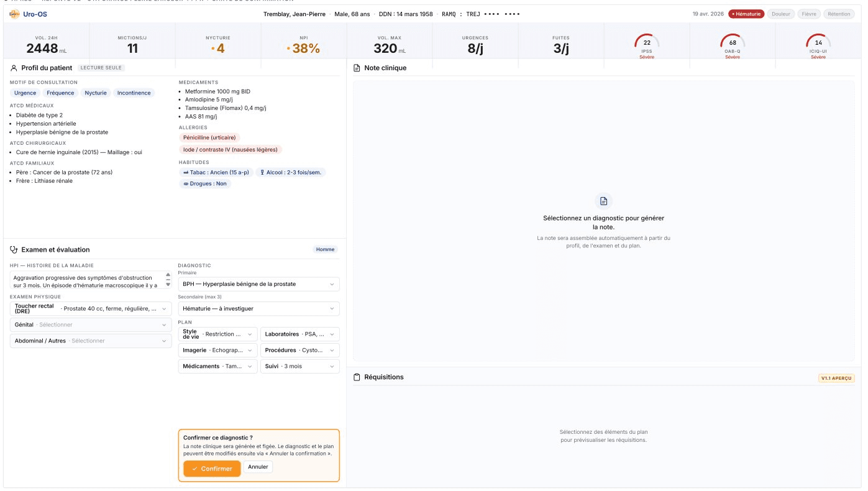The height and width of the screenshot is (491, 868).
Task: Click the OAB-Q score gauge
Action: point(733,46)
